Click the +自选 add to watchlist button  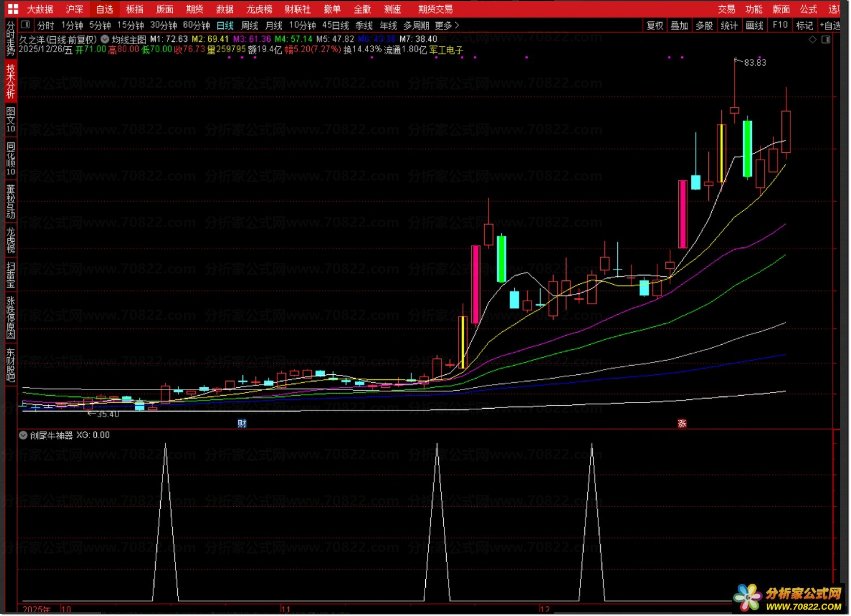click(x=831, y=25)
